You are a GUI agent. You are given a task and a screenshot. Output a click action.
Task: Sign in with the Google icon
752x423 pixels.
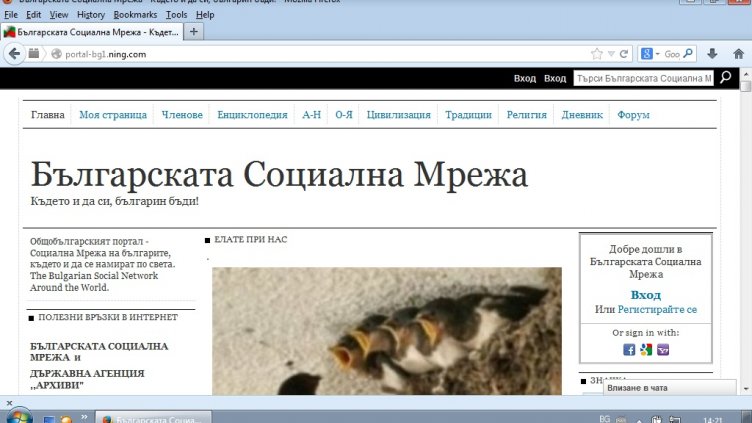(x=646, y=349)
